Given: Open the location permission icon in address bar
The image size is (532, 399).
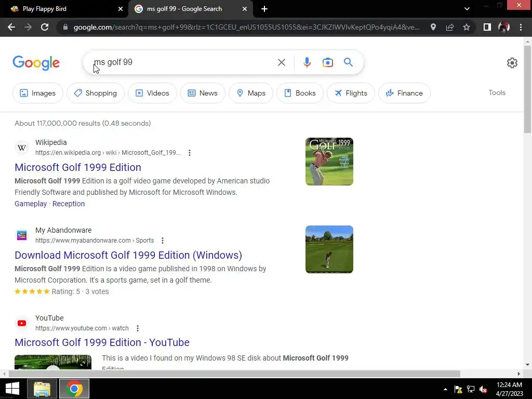Looking at the screenshot, I should [433, 27].
